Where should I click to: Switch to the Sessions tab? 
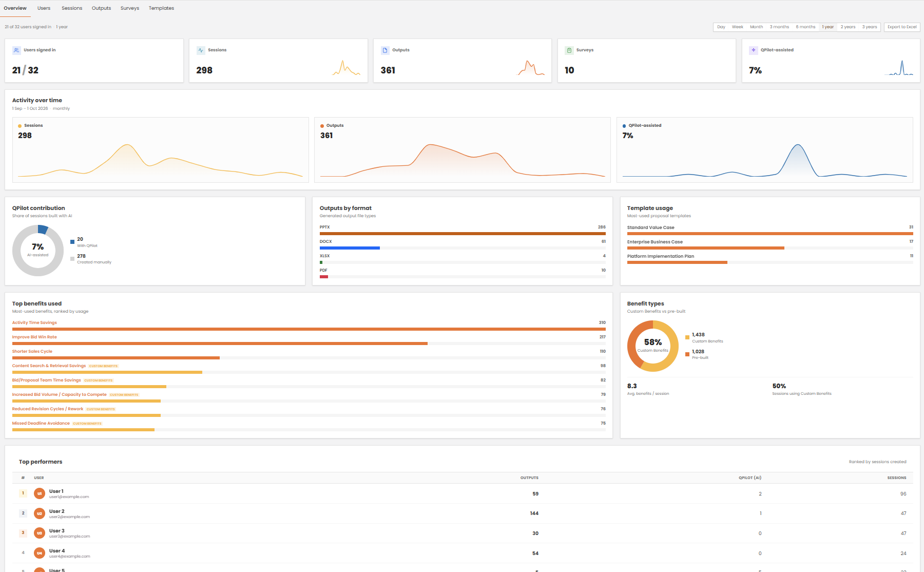click(x=72, y=8)
